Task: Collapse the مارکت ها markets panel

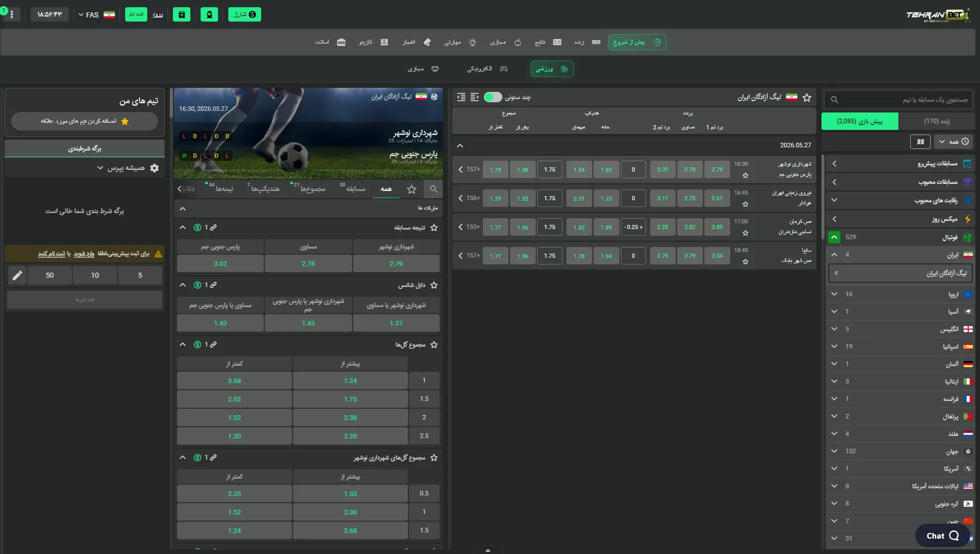Action: [183, 208]
